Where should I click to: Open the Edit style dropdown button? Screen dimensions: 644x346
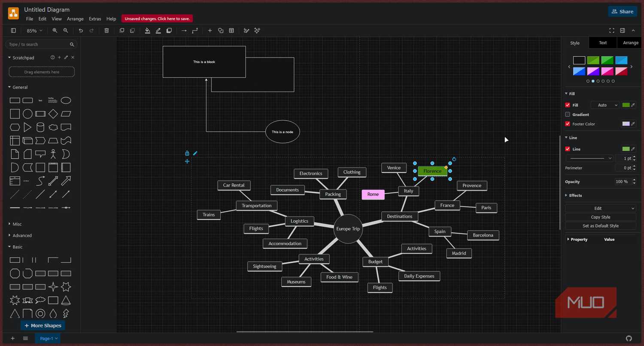click(x=601, y=208)
